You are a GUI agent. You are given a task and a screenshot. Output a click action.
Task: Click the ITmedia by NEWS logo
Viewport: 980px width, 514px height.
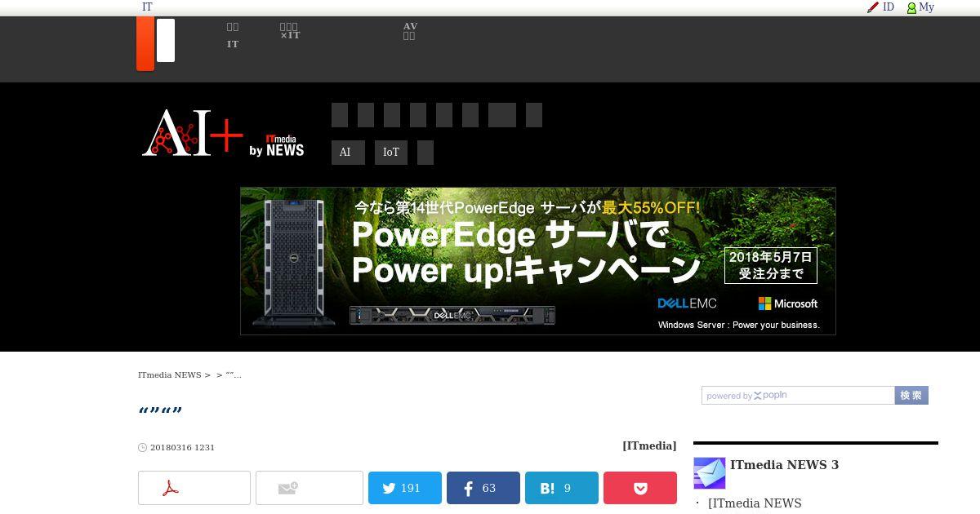point(277,145)
